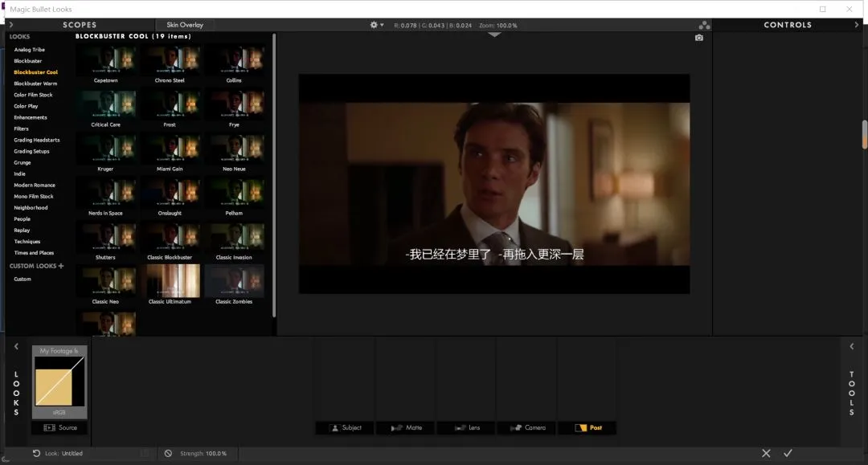Apply the Frost look preset
Screen dimensions: 868x465
pyautogui.click(x=170, y=104)
